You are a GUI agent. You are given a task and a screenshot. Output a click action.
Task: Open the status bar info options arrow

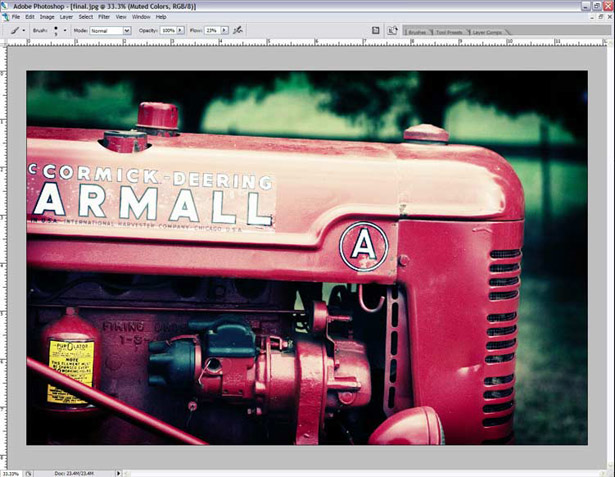point(118,473)
